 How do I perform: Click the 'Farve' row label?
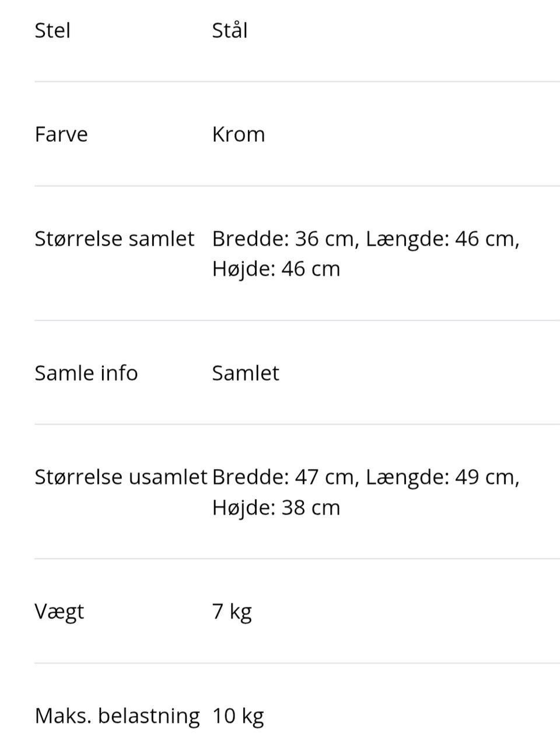tap(61, 134)
